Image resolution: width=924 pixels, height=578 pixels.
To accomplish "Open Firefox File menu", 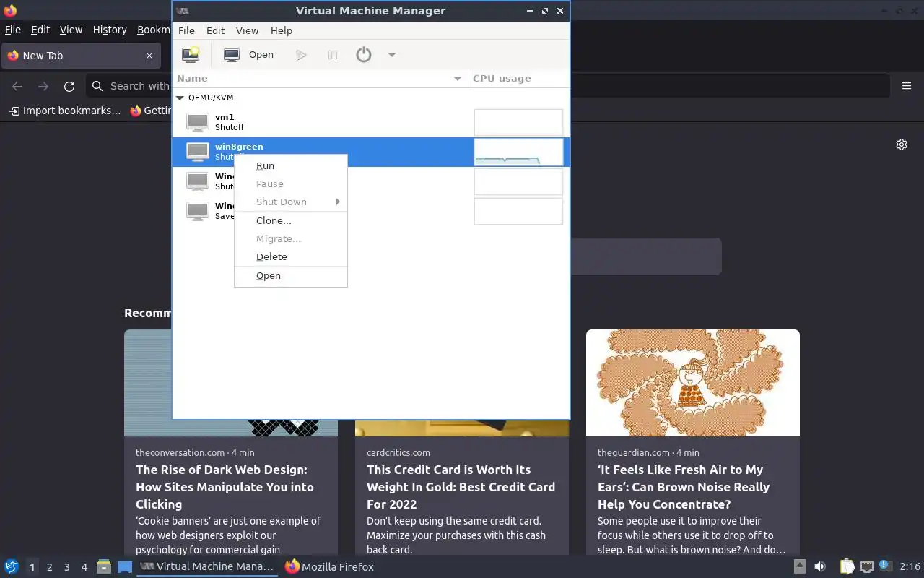I will tap(13, 30).
